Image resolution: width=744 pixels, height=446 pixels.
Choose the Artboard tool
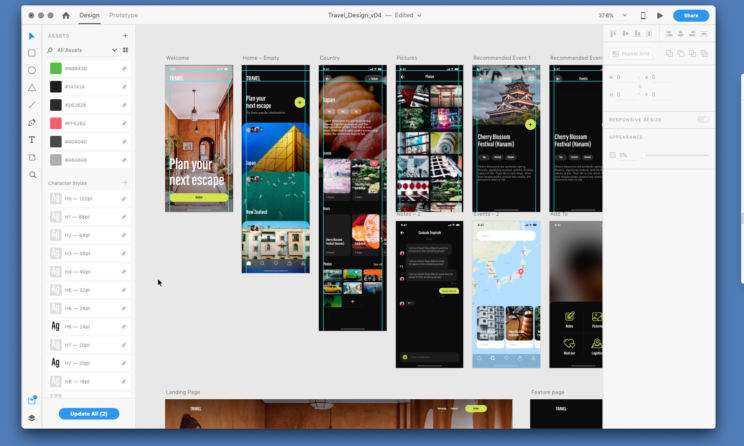point(32,157)
